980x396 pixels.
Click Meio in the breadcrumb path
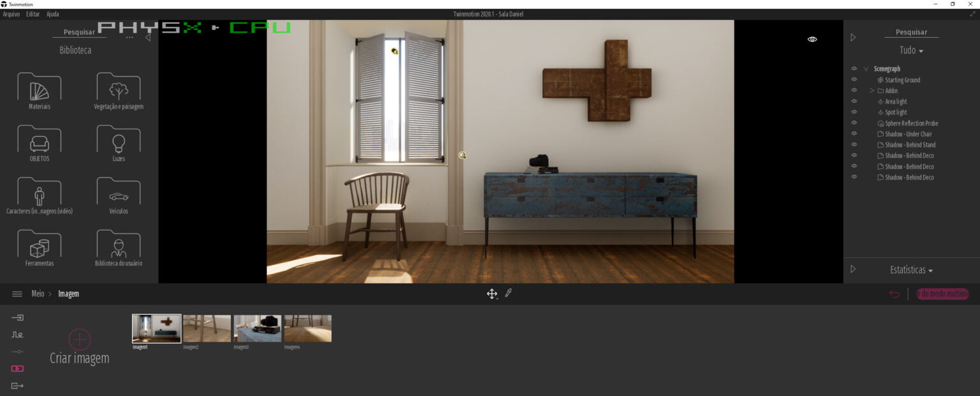tap(38, 294)
